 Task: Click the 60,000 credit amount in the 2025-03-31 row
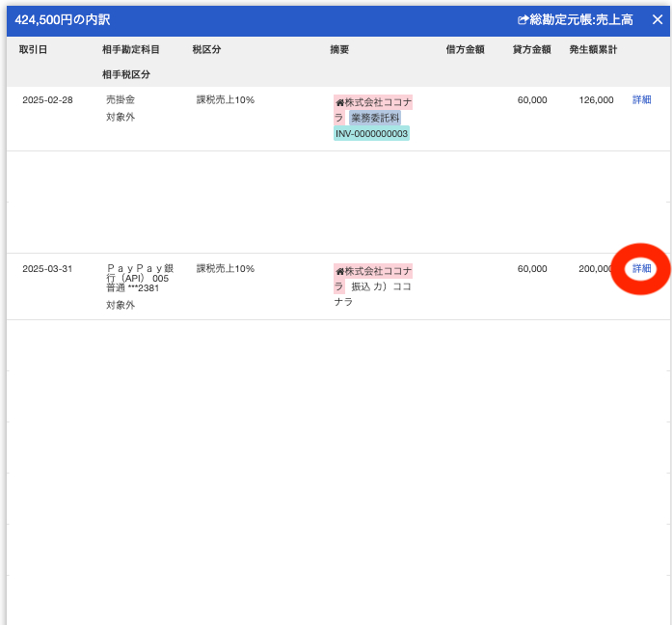[532, 269]
